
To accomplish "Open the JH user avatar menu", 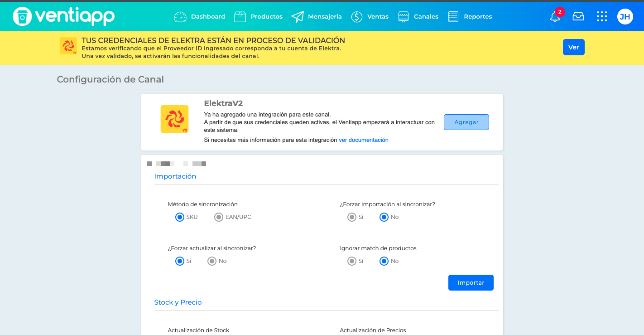I will click(x=625, y=17).
